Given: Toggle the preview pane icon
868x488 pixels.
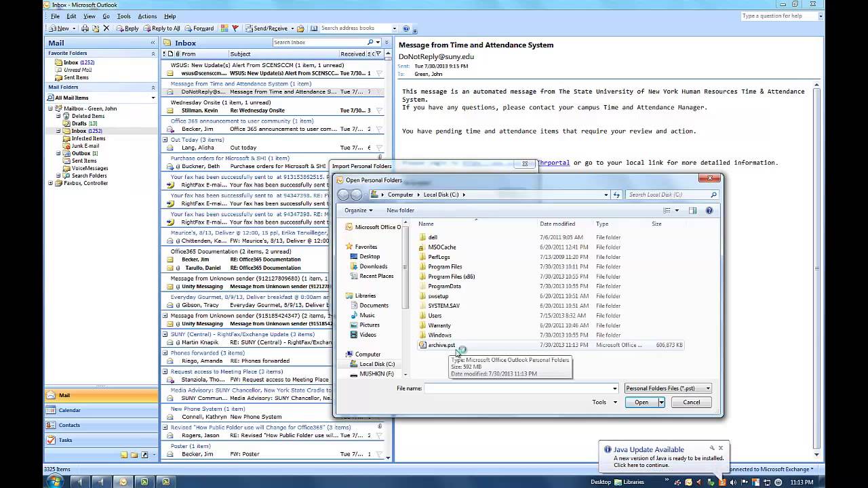Looking at the screenshot, I should 692,210.
